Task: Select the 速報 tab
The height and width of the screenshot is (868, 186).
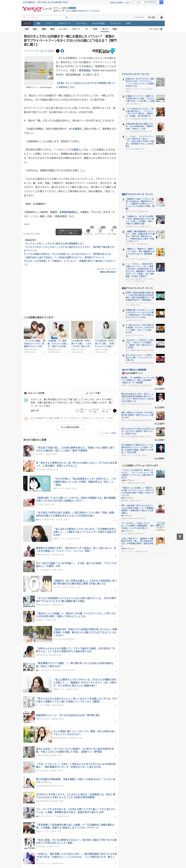Action: click(x=38, y=24)
